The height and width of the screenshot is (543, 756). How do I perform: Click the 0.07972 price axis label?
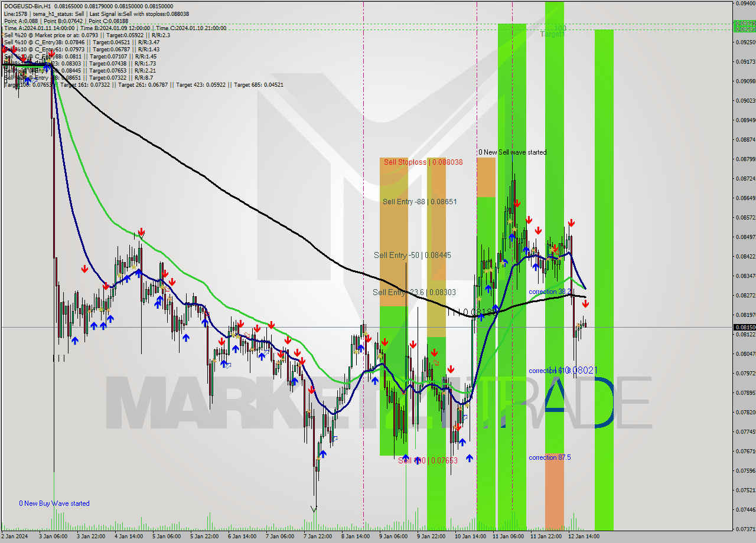(x=744, y=373)
